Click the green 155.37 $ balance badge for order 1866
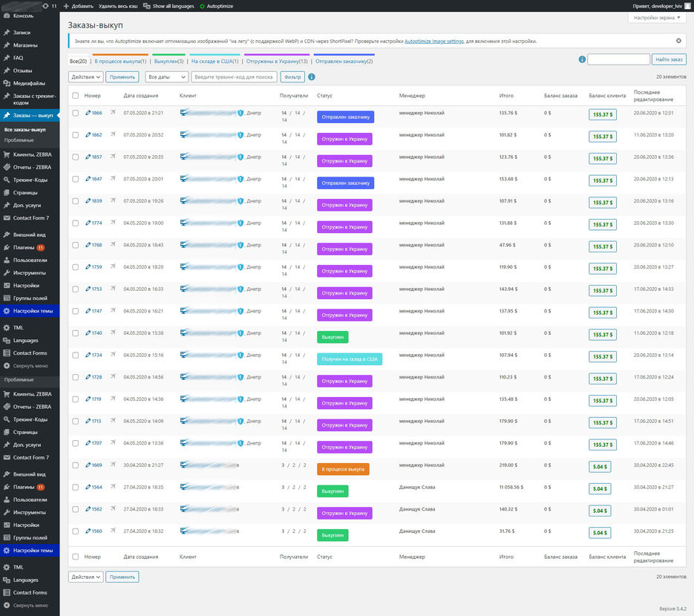Screen dimensions: 694x616 tap(603, 114)
